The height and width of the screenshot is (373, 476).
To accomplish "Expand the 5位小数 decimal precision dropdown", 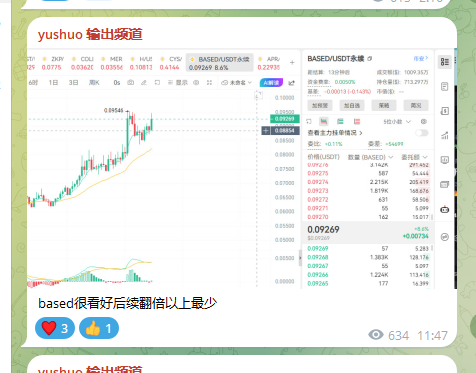I will (x=397, y=122).
